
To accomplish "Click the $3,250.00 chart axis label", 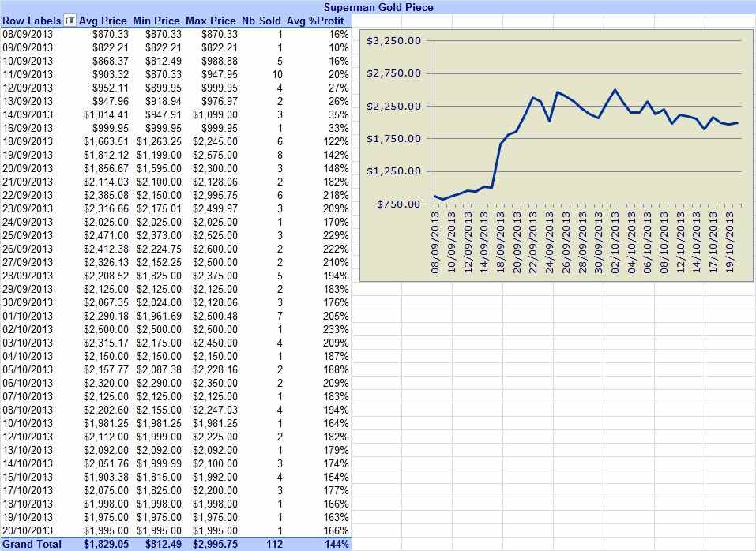I will [x=393, y=41].
